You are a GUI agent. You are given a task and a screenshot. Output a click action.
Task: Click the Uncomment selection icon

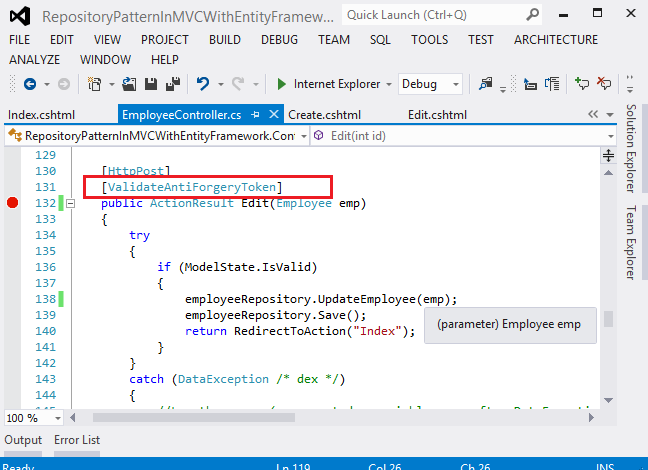tap(604, 84)
